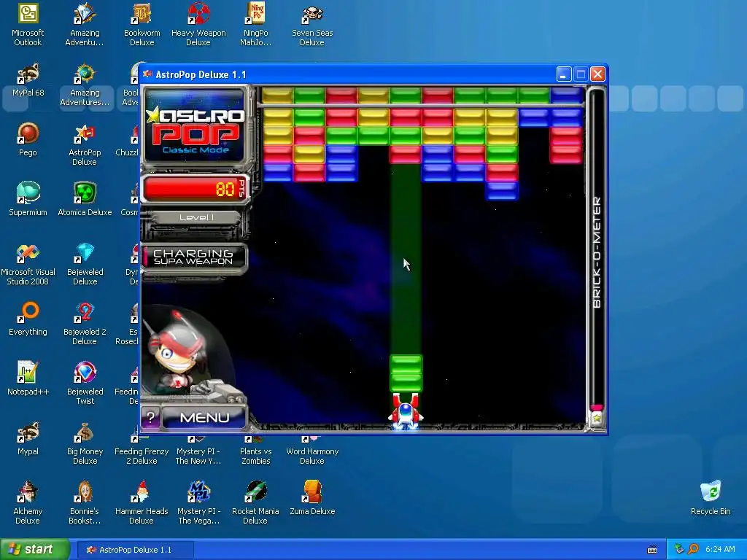747x560 pixels.
Task: Open Seven Seas Deluxe desktop icon
Action: point(312,24)
